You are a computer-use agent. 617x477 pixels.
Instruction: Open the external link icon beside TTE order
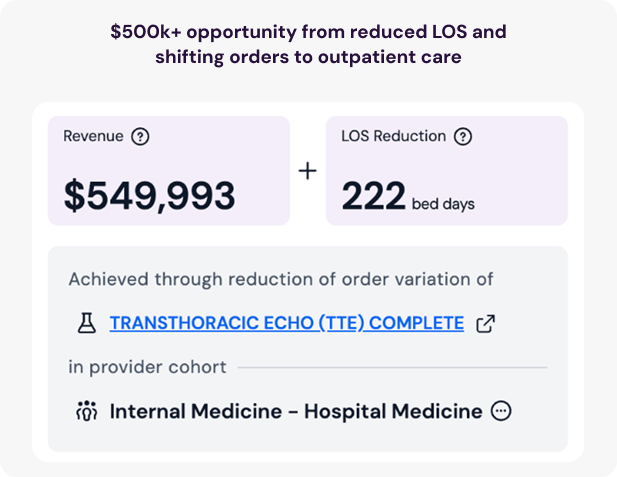click(x=486, y=324)
